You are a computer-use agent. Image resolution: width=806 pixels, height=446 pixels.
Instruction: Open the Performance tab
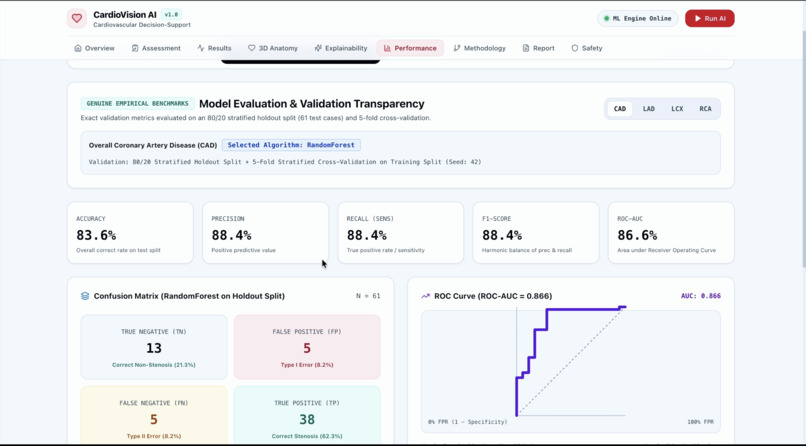tap(410, 48)
